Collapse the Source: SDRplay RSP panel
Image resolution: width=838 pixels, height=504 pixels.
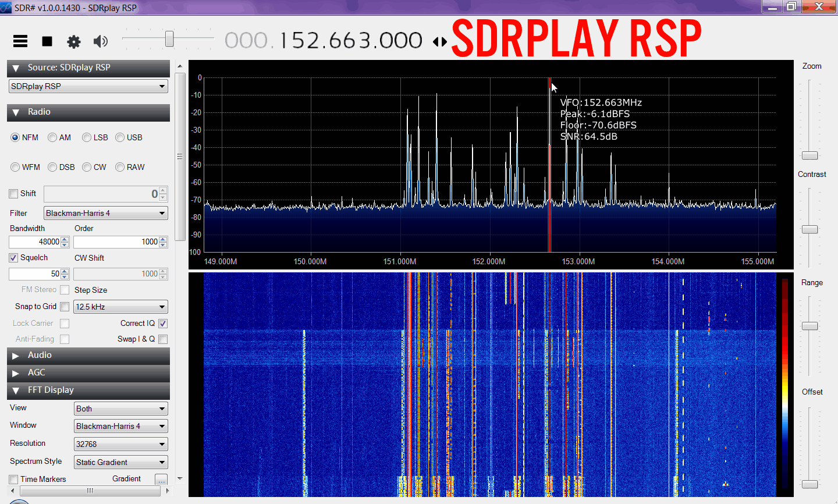click(x=16, y=68)
